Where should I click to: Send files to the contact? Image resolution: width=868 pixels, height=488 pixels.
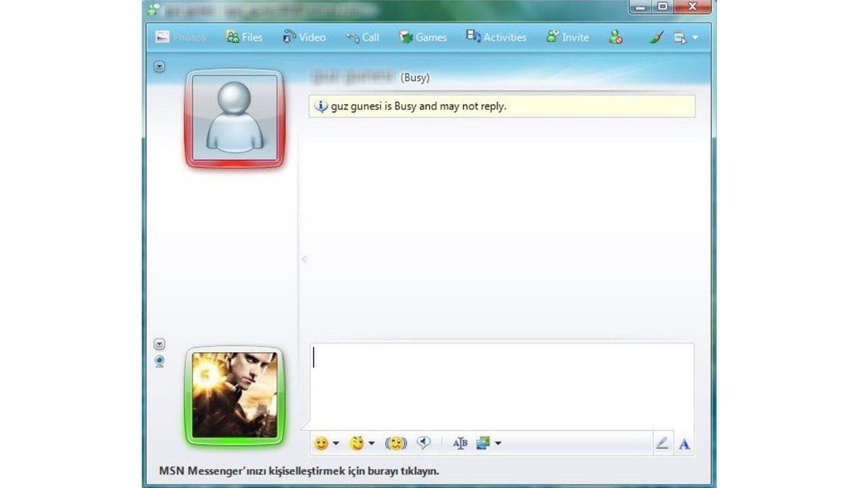pos(244,37)
